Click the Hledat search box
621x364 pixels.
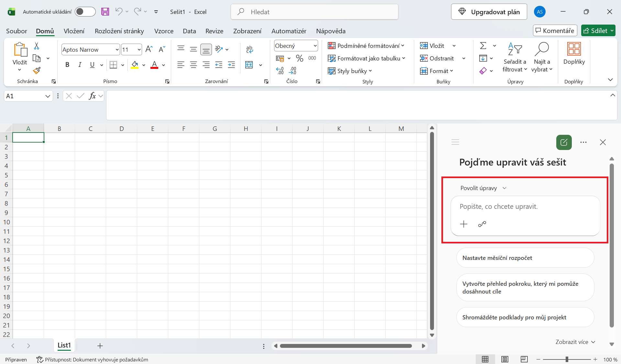click(x=315, y=12)
